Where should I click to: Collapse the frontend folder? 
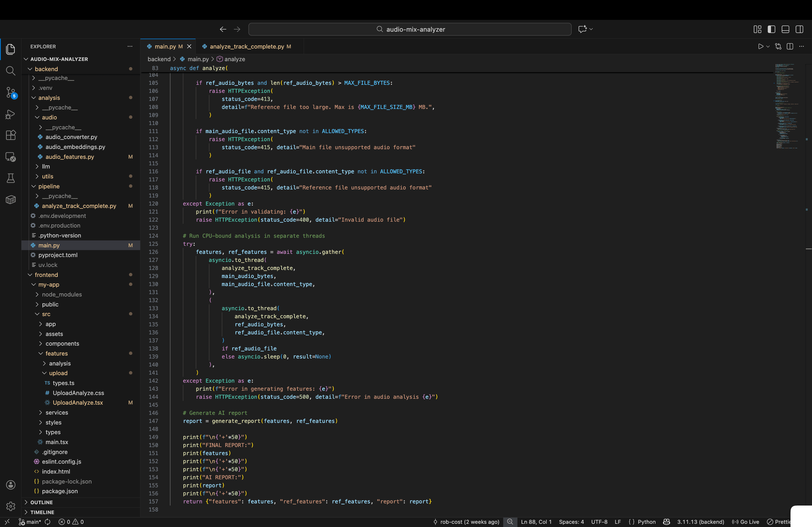pos(46,275)
